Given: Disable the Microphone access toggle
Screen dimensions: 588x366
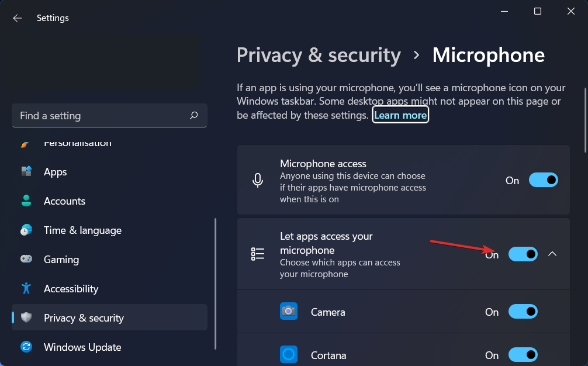Looking at the screenshot, I should click(543, 179).
